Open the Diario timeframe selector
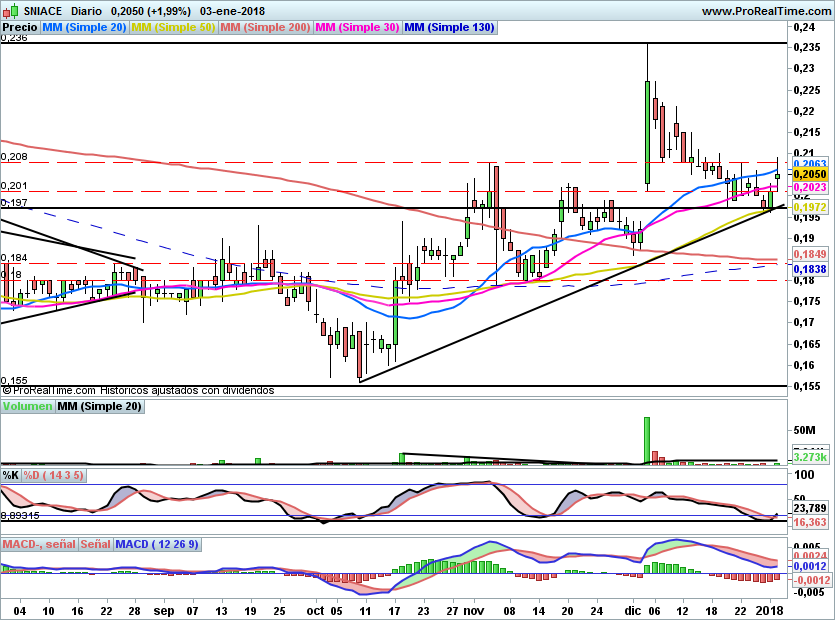The image size is (835, 620). click(87, 11)
